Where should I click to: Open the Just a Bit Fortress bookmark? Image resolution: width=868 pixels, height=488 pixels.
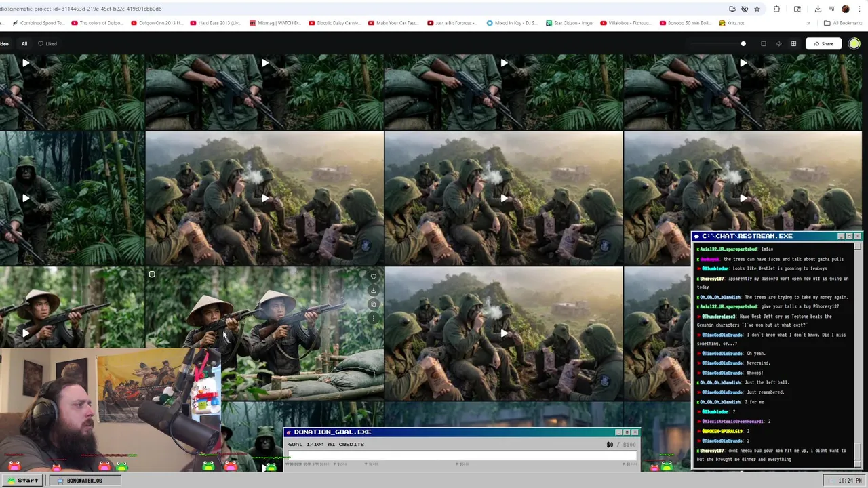(452, 23)
